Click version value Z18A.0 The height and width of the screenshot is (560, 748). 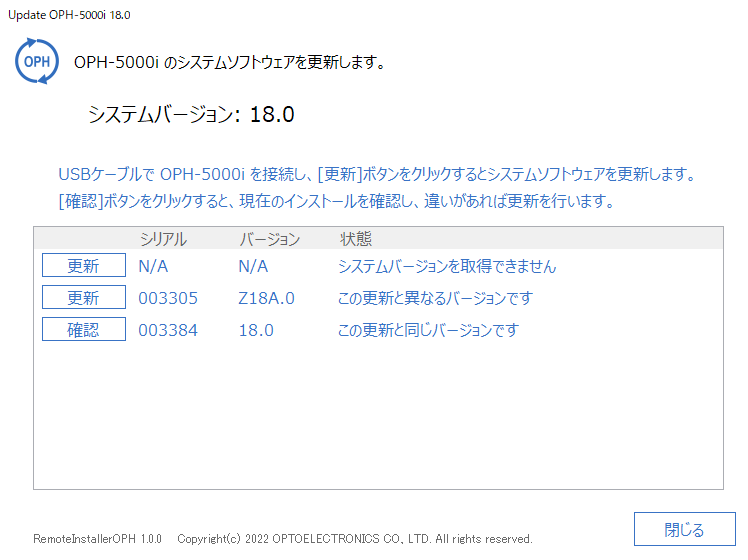click(267, 298)
